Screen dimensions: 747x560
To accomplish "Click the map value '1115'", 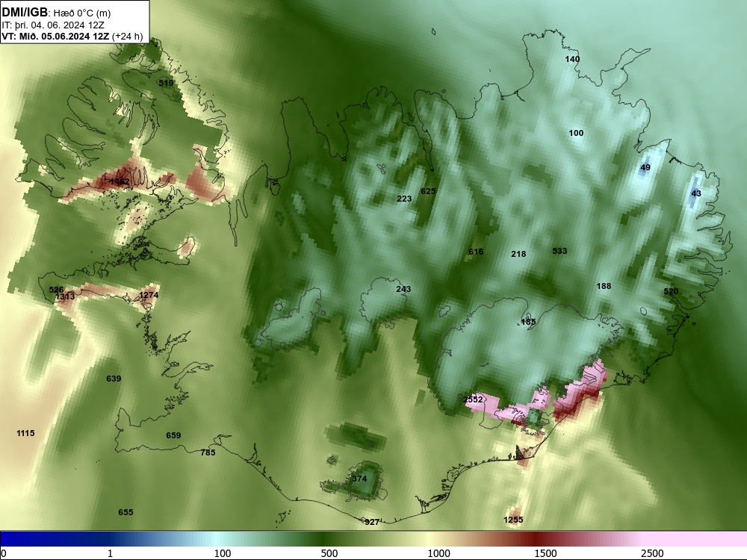I will (x=25, y=433).
